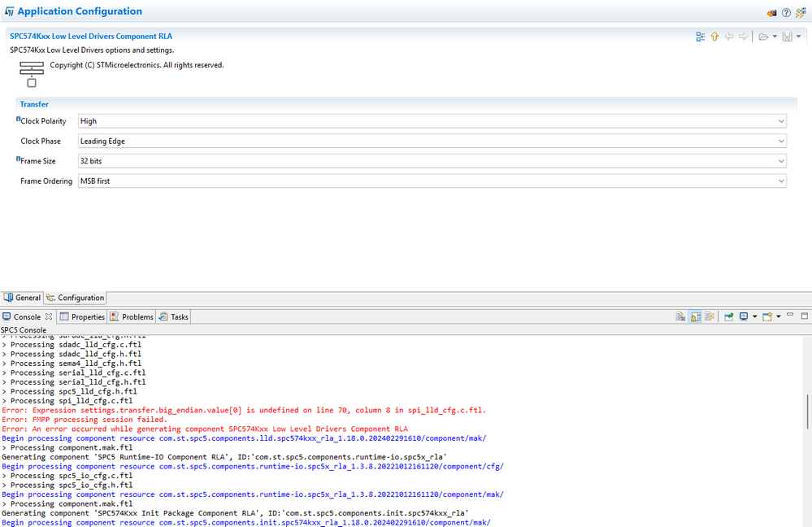Click the Application Configuration heading
Image resolution: width=812 pixels, height=527 pixels.
point(80,11)
